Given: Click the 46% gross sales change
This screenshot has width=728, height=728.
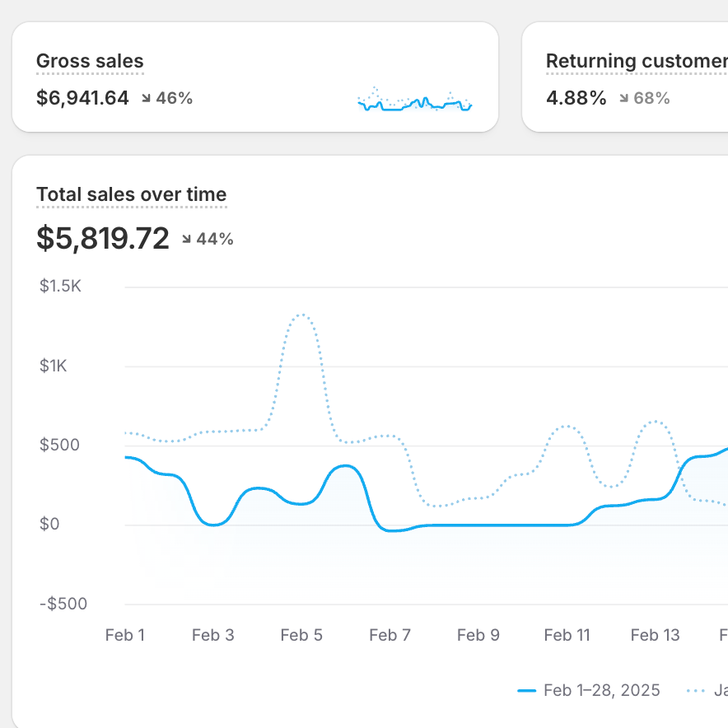Looking at the screenshot, I should (174, 98).
